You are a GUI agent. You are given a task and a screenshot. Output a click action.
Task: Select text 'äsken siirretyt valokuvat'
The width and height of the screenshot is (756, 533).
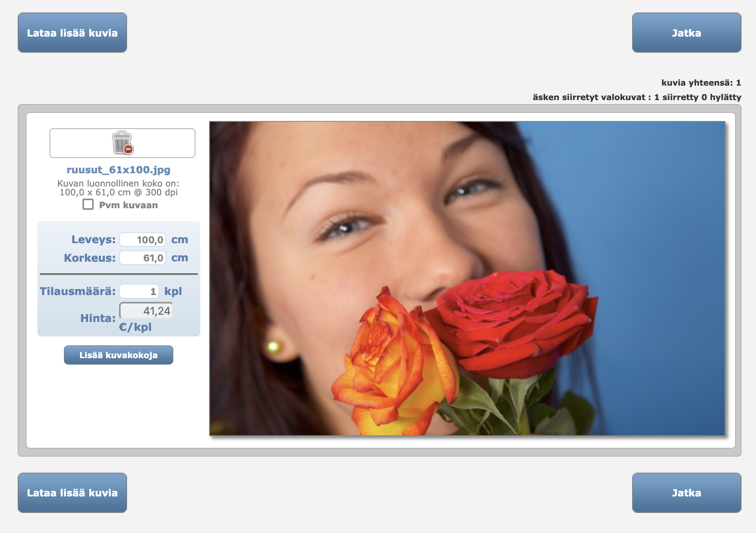pos(589,97)
